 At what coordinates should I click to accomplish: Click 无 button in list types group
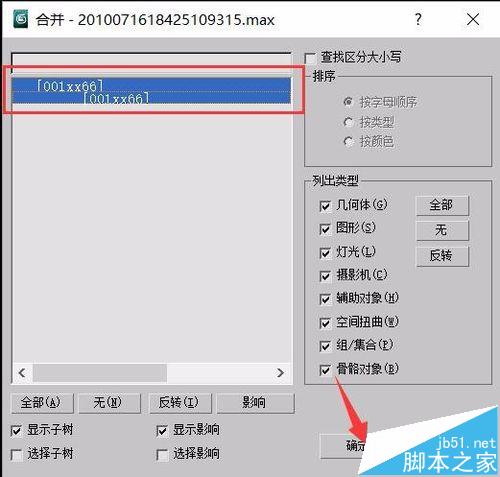[x=442, y=230]
